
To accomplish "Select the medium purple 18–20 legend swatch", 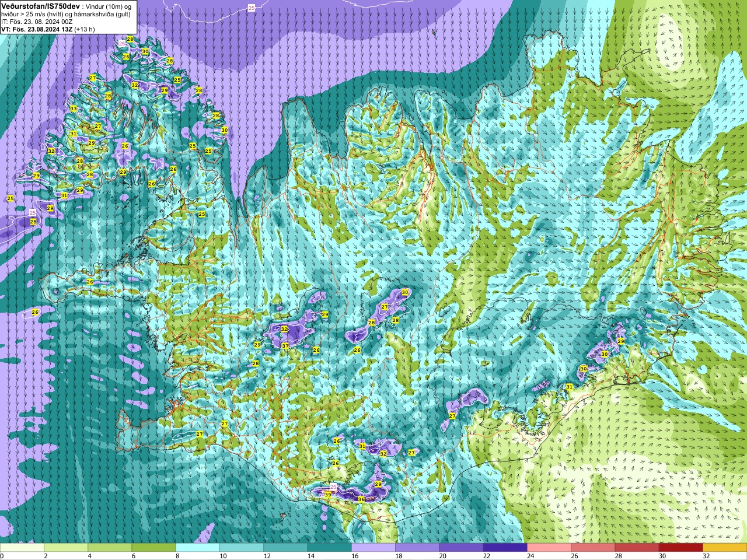I will tap(417, 548).
